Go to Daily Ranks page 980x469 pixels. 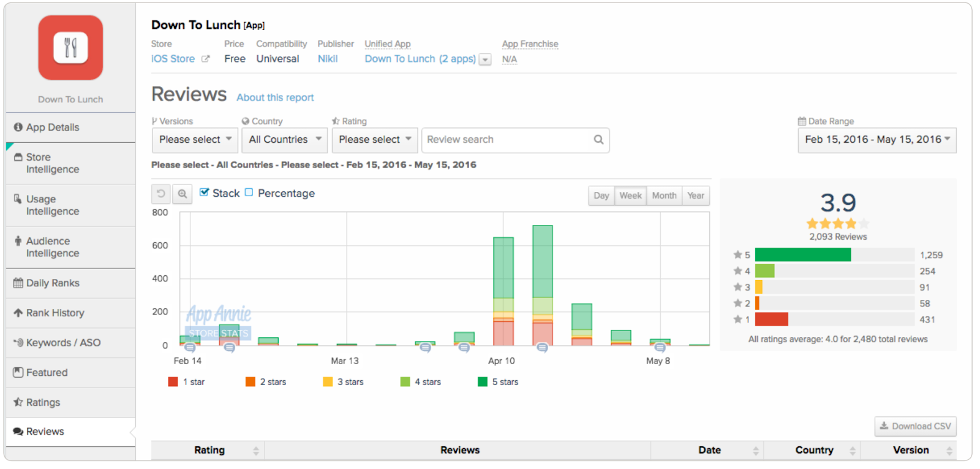click(70, 283)
